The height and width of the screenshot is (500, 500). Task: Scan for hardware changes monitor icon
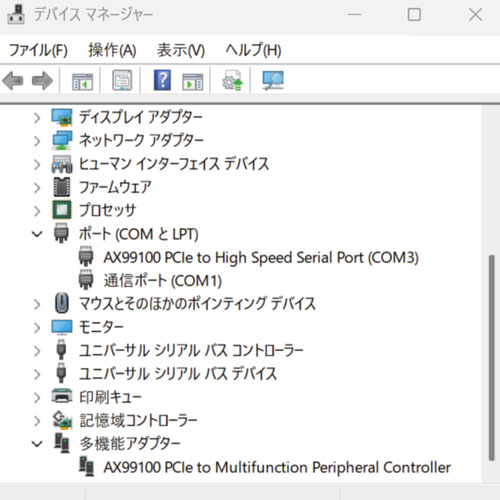pyautogui.click(x=273, y=81)
